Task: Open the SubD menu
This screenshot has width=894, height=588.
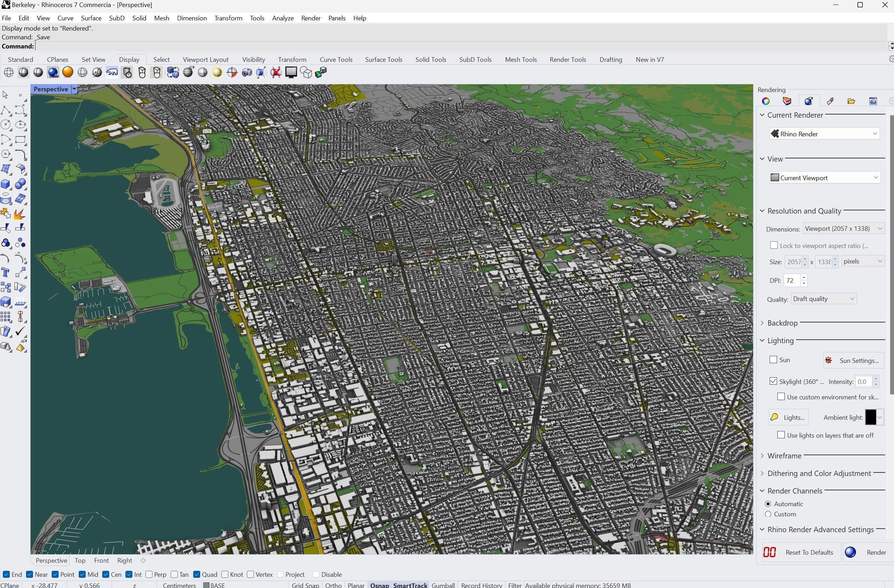Action: tap(116, 18)
